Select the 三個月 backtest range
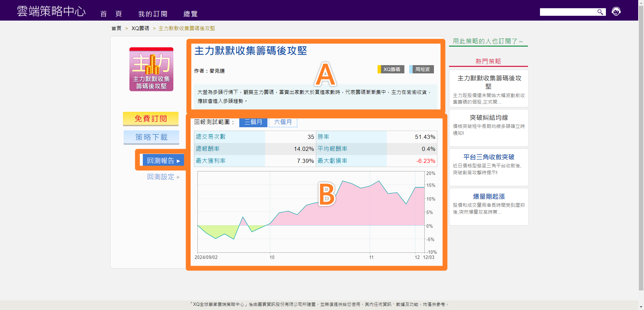The height and width of the screenshot is (310, 644). (253, 122)
